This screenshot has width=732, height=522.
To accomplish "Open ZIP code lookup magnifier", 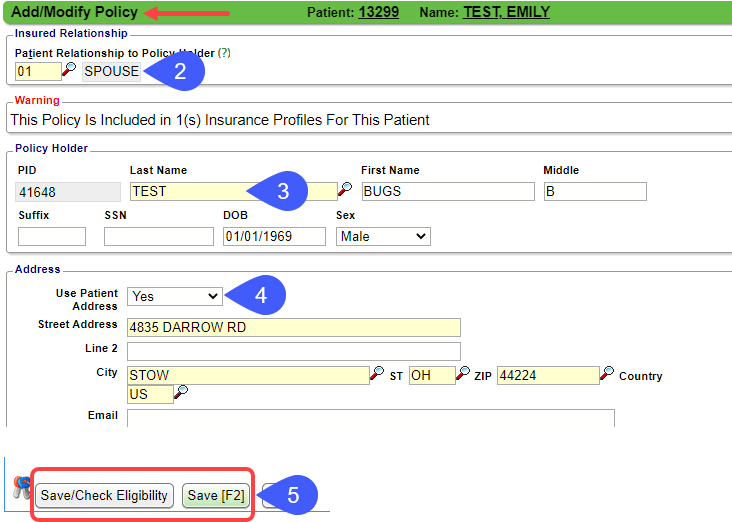I will pyautogui.click(x=607, y=373).
